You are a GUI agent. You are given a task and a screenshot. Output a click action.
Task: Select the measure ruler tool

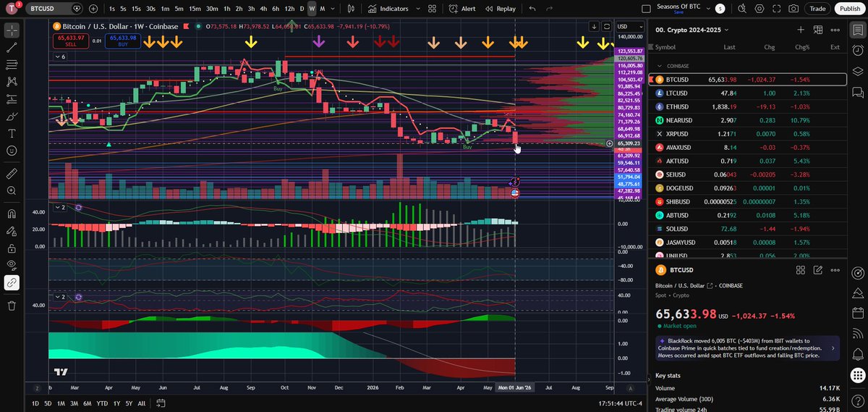point(12,174)
